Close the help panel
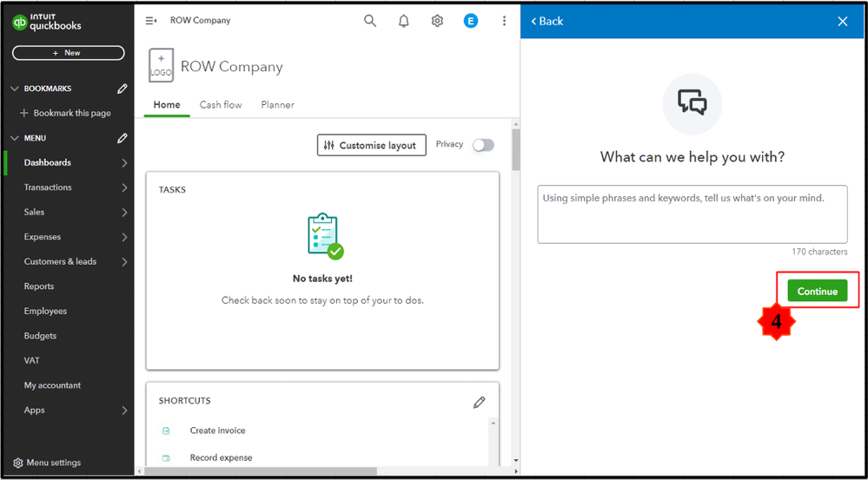The height and width of the screenshot is (480, 868). point(842,22)
